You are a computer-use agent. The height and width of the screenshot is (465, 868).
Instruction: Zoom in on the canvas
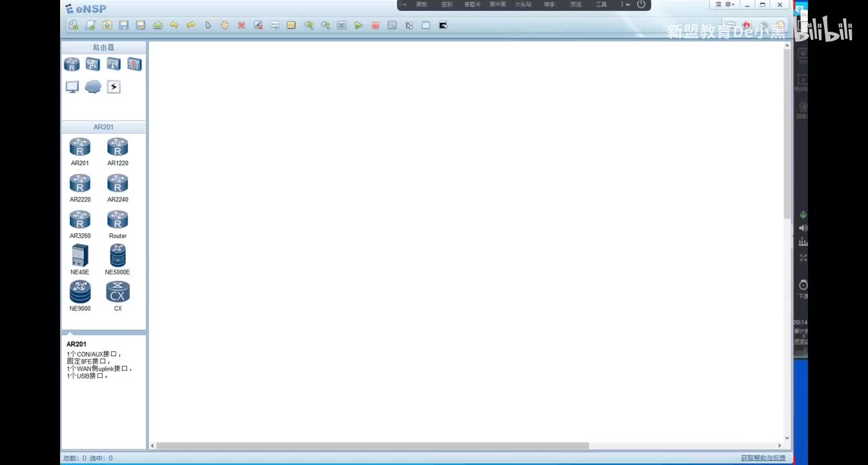tap(309, 25)
